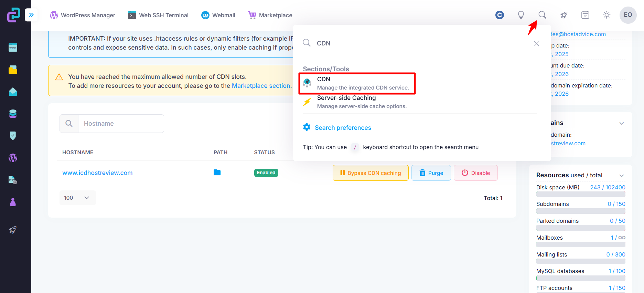Image resolution: width=644 pixels, height=293 pixels.
Task: Open the 100 rows-per-page dropdown
Action: pyautogui.click(x=77, y=198)
